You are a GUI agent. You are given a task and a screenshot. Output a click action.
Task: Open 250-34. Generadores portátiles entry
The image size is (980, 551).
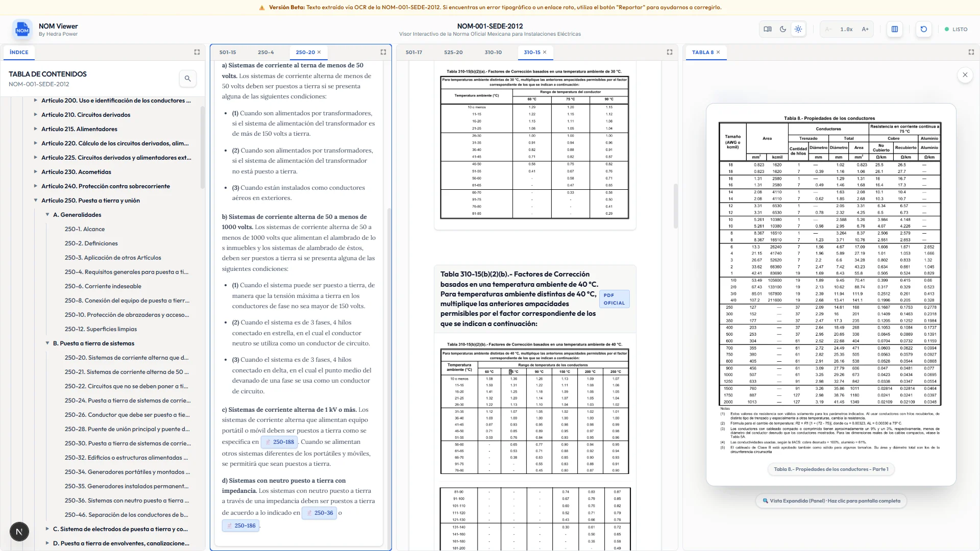(x=127, y=472)
